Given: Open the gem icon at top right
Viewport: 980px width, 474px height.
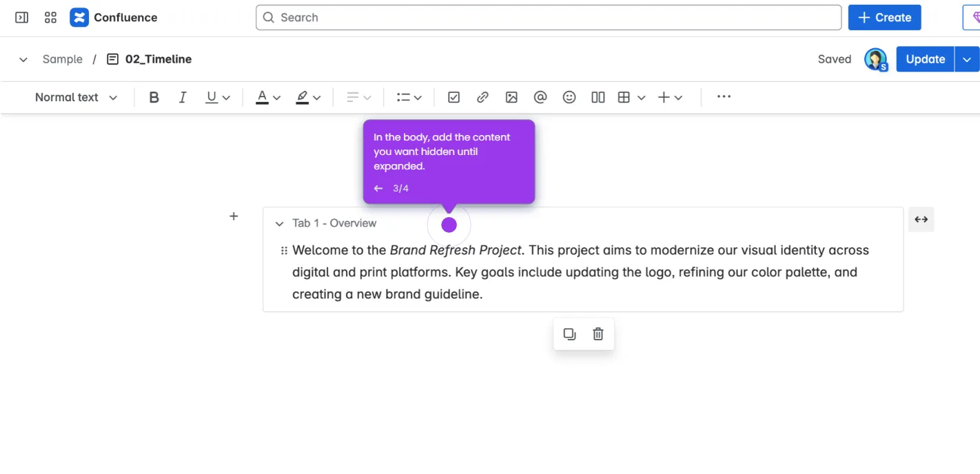Looking at the screenshot, I should click(x=974, y=17).
